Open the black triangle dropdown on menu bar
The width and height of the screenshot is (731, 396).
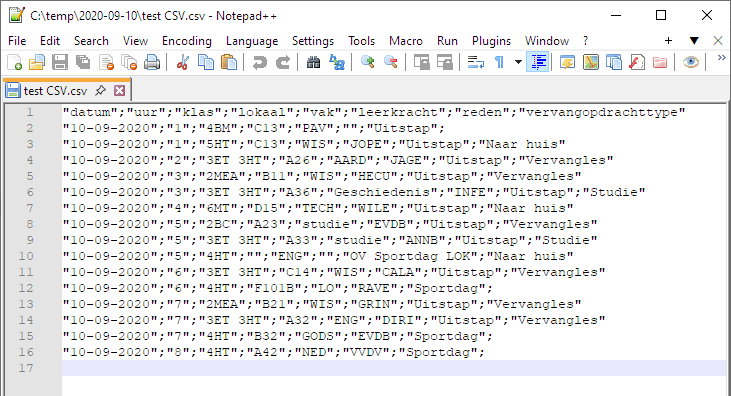click(694, 41)
